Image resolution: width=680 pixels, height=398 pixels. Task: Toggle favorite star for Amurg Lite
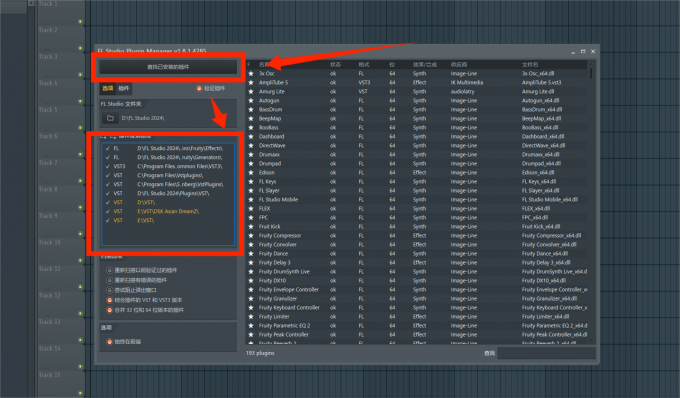coord(251,91)
